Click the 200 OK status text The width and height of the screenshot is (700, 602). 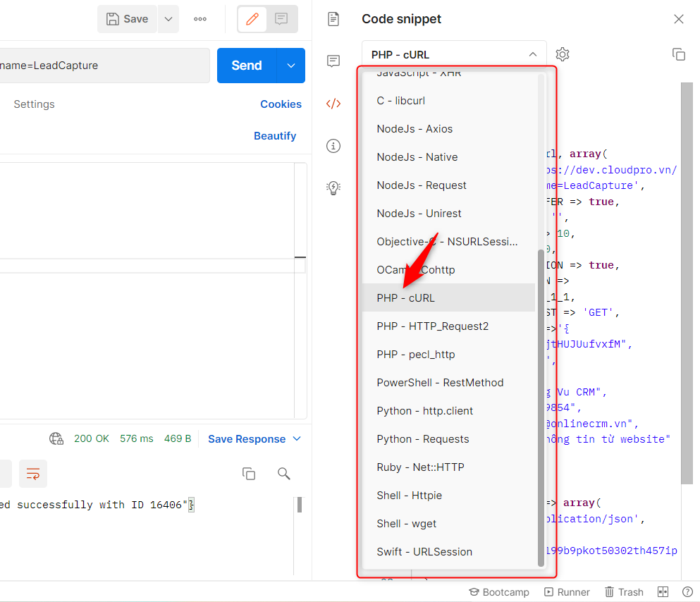pos(92,438)
